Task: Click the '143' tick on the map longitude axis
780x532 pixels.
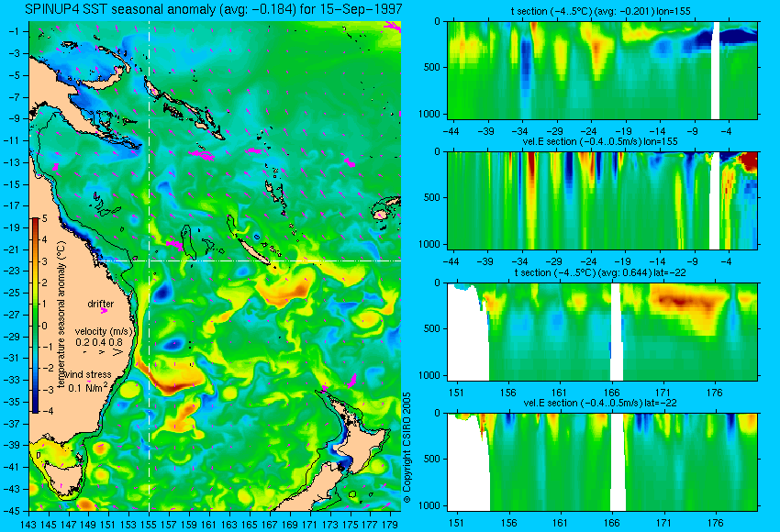Action: coord(28,524)
